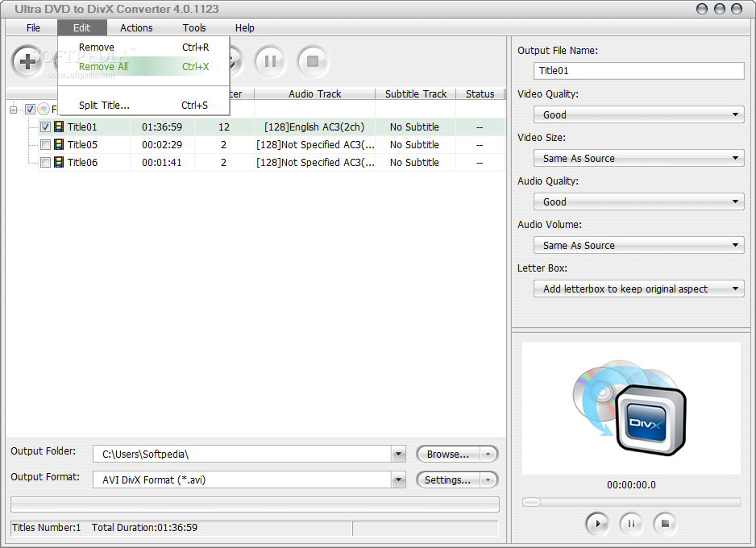Select the Title05 row name
Screen dimensions: 756x548
click(x=82, y=144)
